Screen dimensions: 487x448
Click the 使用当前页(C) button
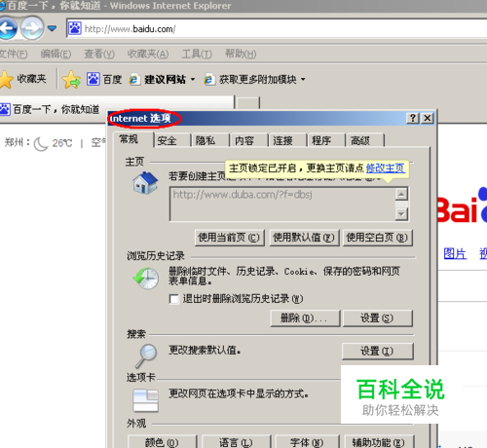(x=229, y=238)
